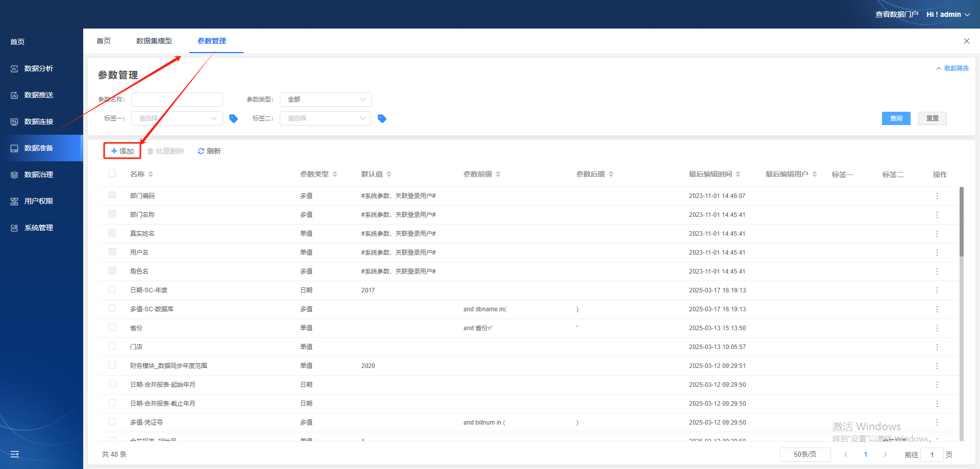Screen dimensions: 980x469
Task: Sort by 名称 column sort arrows
Action: (151, 175)
